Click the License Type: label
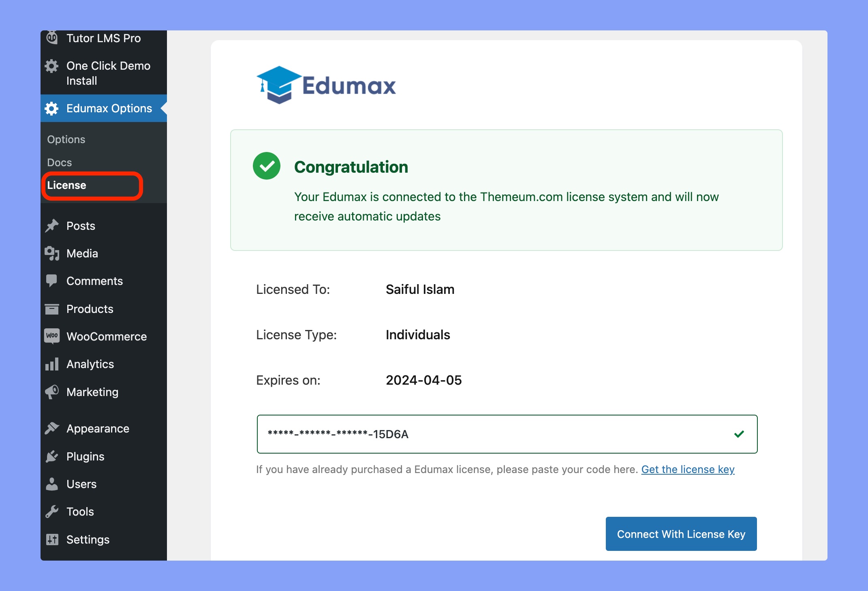868x591 pixels. pyautogui.click(x=296, y=335)
